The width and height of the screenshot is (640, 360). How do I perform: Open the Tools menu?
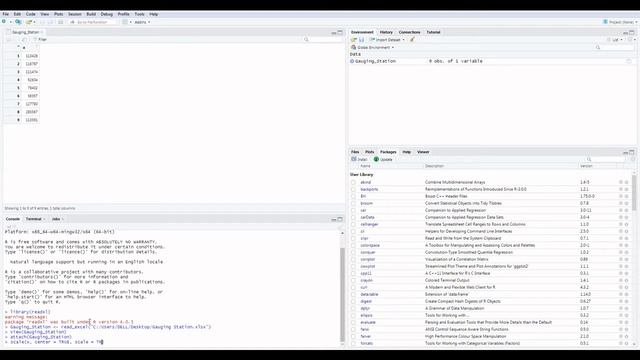140,14
